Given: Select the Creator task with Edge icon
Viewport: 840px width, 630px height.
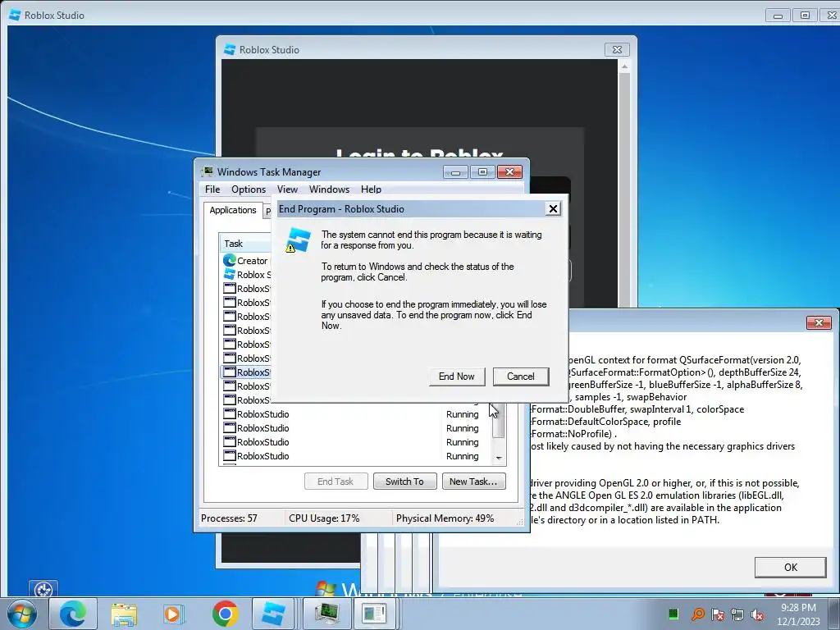Looking at the screenshot, I should pyautogui.click(x=246, y=261).
